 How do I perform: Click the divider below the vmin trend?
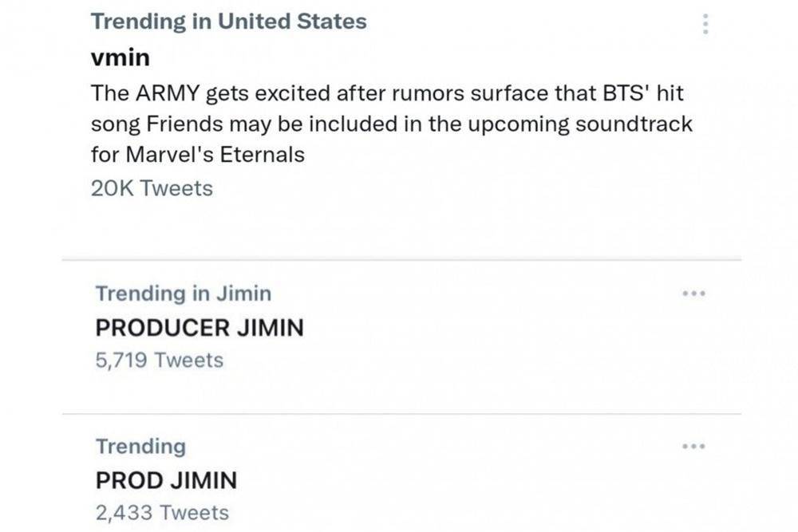click(x=401, y=260)
